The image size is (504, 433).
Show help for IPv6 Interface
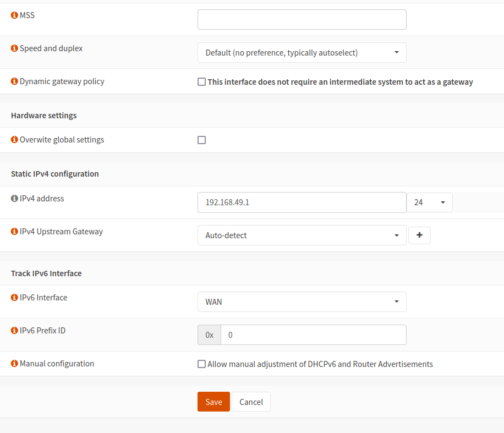coord(14,298)
